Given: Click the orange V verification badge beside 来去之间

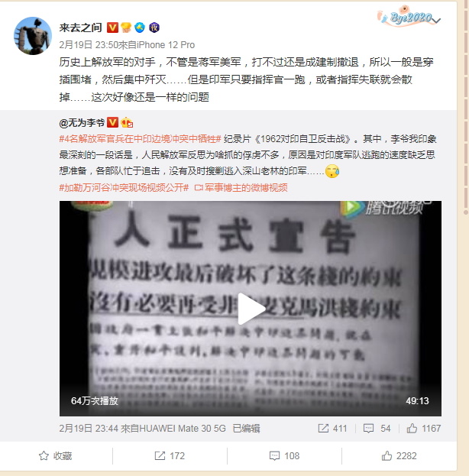Looking at the screenshot, I should (x=112, y=28).
